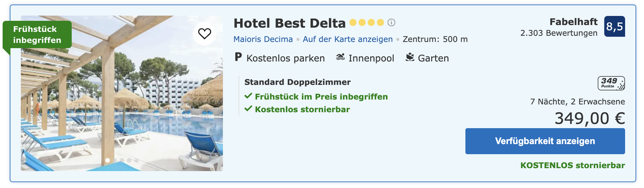Click the checkmark beside Kostenlos stornierbar

[248, 109]
